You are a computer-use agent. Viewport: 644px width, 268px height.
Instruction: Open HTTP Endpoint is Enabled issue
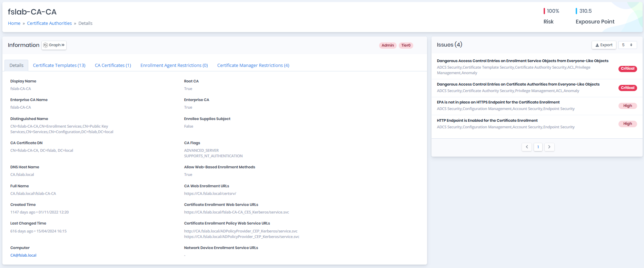487,120
